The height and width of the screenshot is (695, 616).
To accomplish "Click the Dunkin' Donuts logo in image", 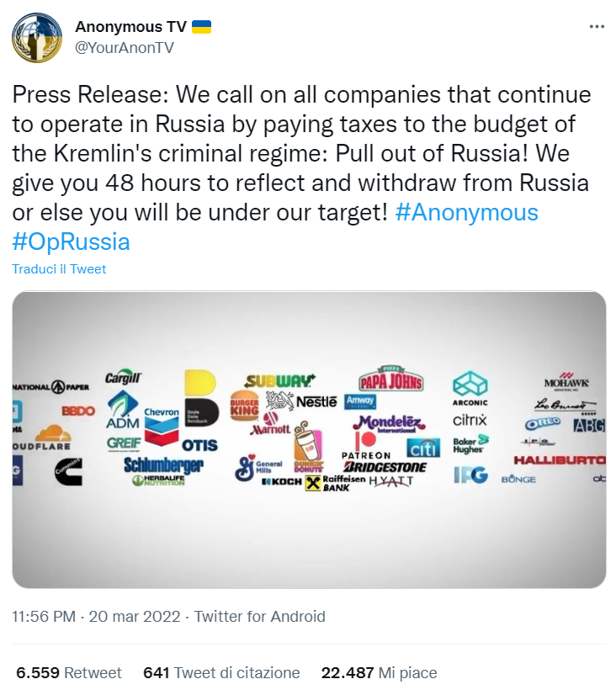I will (x=308, y=450).
